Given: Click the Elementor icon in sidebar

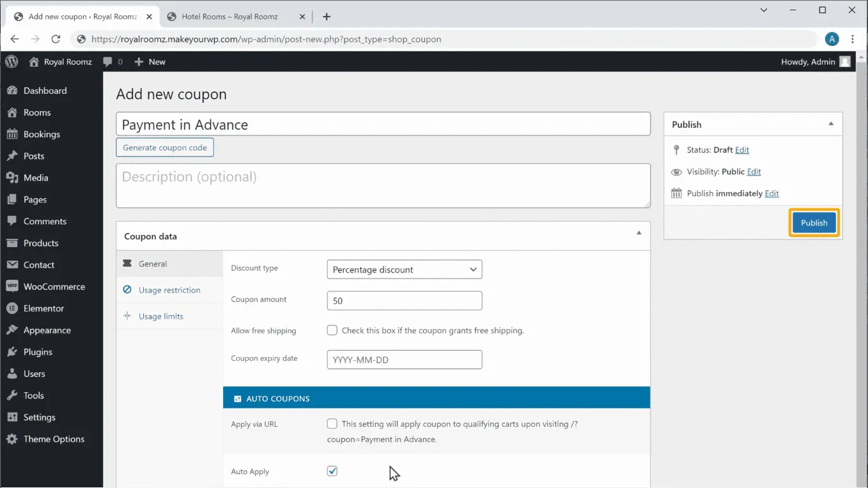Looking at the screenshot, I should point(12,309).
